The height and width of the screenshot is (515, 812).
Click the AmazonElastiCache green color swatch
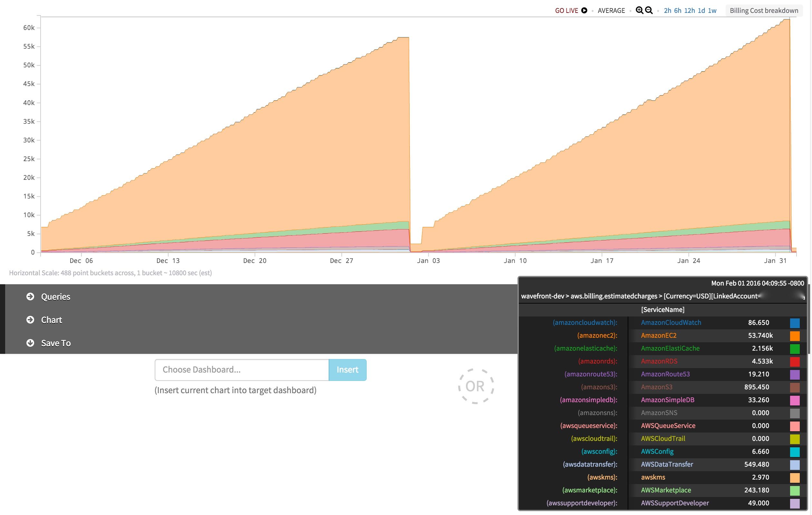795,349
